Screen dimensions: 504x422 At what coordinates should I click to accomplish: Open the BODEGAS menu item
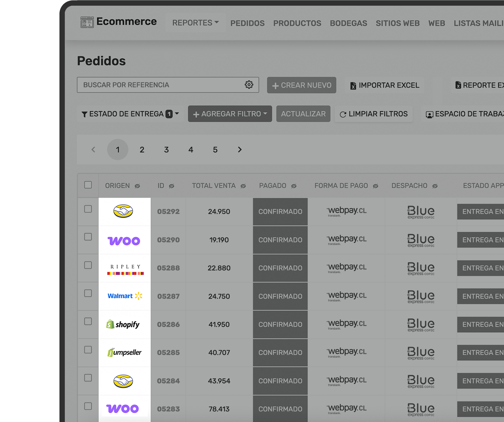click(348, 23)
